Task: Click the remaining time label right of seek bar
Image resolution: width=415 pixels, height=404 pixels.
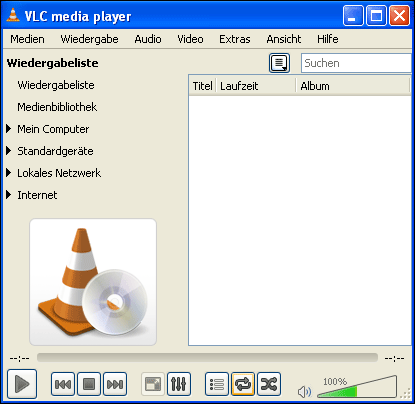Action: (x=394, y=358)
